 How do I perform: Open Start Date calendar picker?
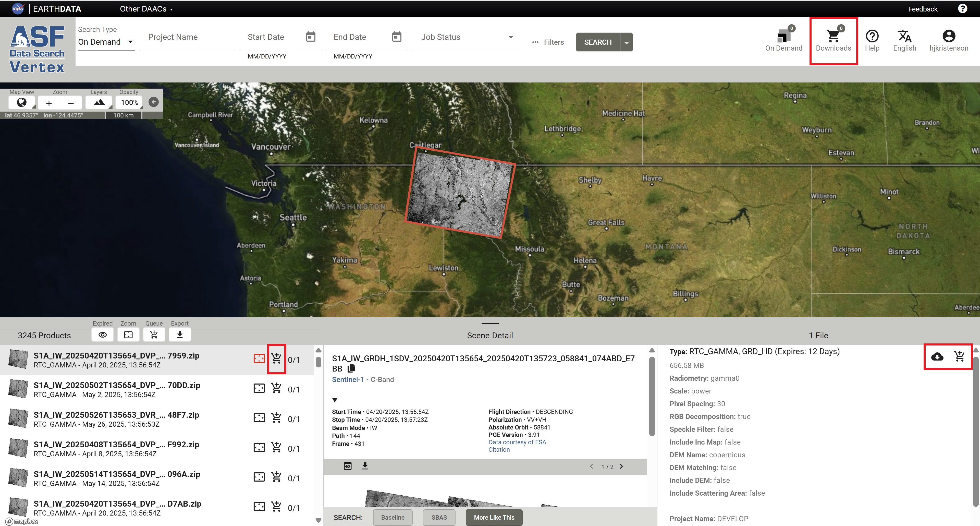(x=311, y=37)
